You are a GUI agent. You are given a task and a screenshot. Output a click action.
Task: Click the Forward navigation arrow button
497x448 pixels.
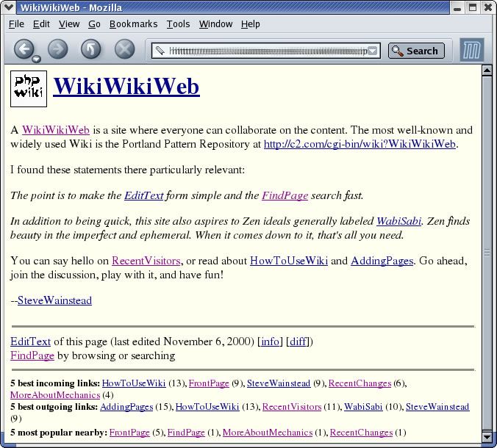pos(57,50)
